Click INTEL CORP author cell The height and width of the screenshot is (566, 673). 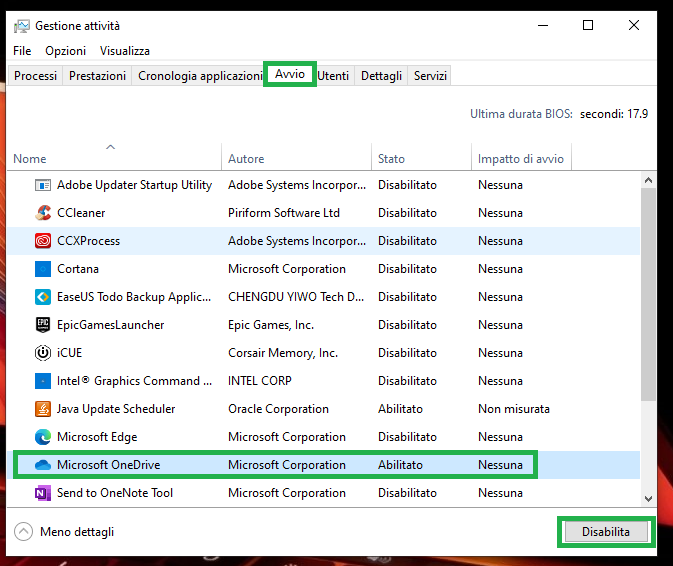tap(260, 381)
